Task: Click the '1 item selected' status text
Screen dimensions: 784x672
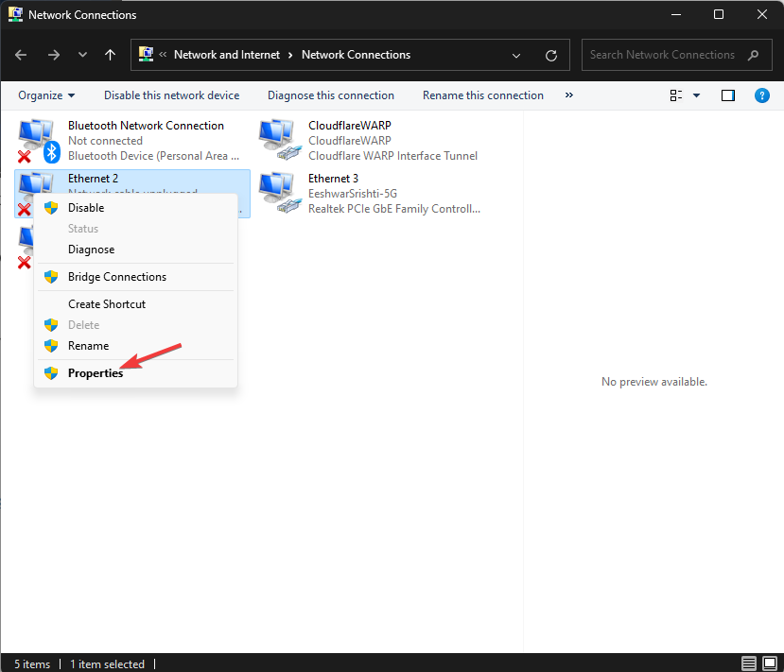Action: coord(107,664)
